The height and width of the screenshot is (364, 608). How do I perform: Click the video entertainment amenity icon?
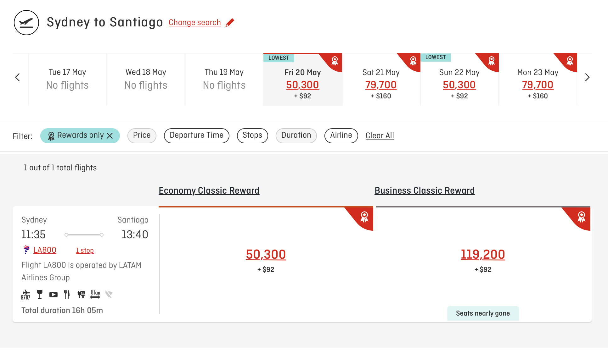(x=53, y=295)
